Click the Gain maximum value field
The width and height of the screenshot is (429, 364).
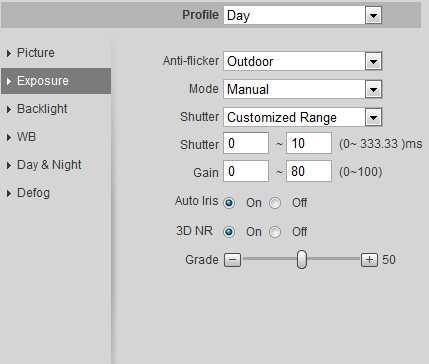click(309, 171)
